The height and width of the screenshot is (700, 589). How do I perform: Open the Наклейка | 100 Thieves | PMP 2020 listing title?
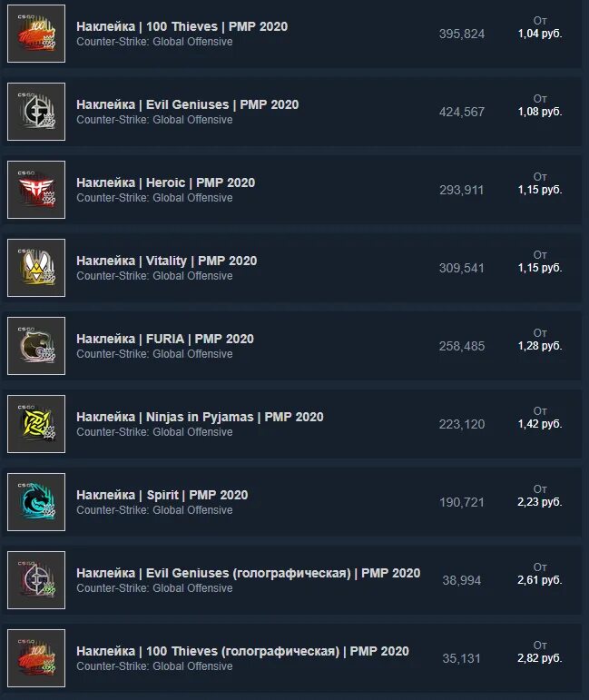(x=182, y=27)
